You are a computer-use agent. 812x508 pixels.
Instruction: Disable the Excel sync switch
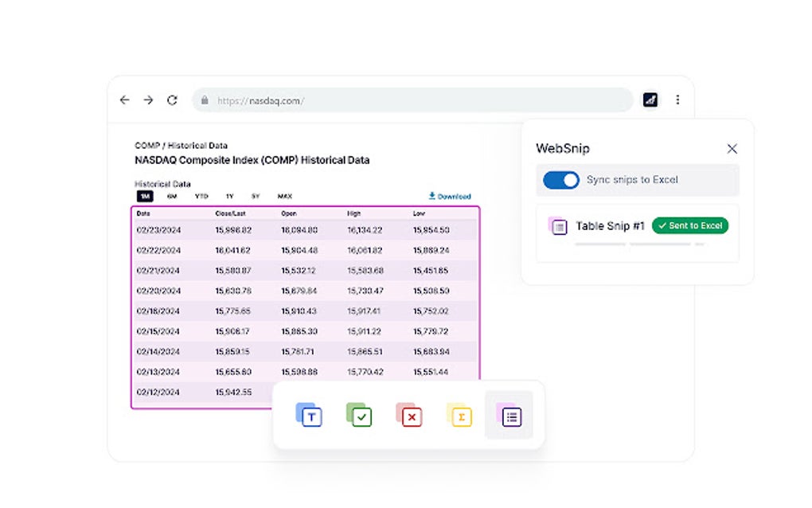561,180
